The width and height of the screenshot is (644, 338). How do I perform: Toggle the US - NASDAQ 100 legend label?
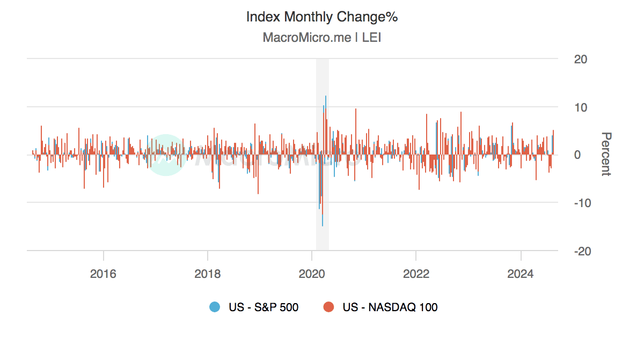pos(390,307)
